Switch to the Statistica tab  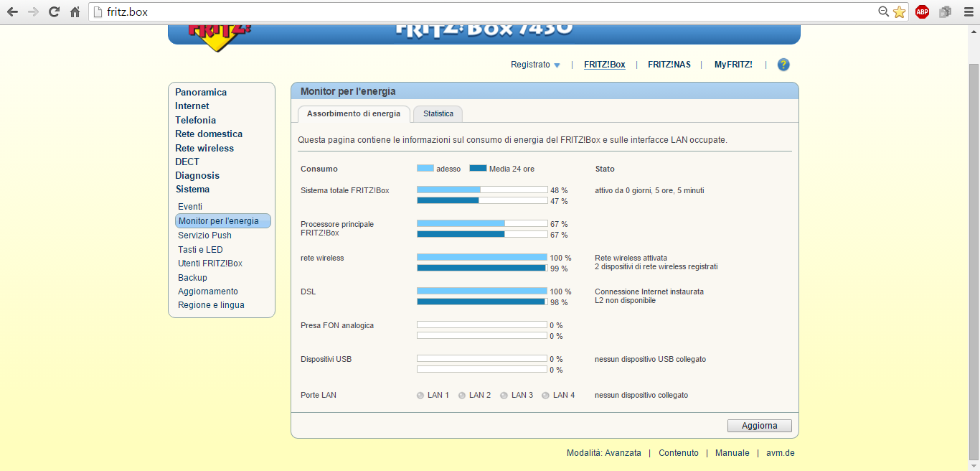tap(438, 114)
